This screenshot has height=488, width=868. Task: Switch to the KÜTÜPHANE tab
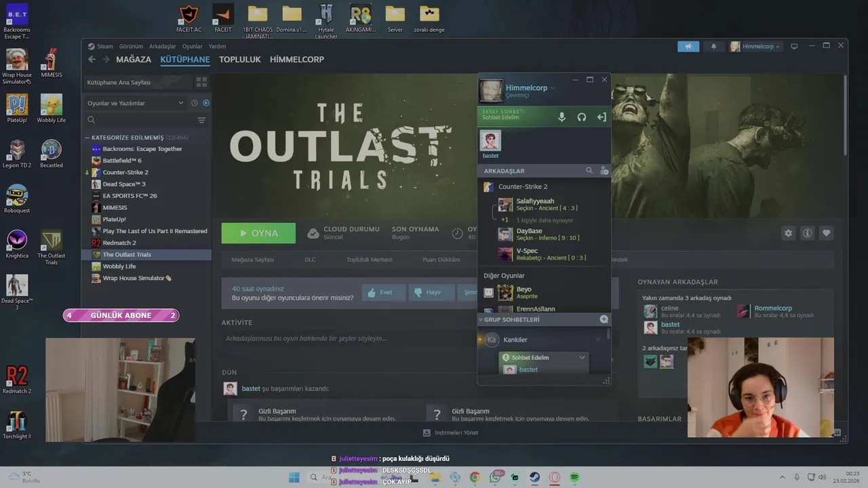click(x=185, y=60)
